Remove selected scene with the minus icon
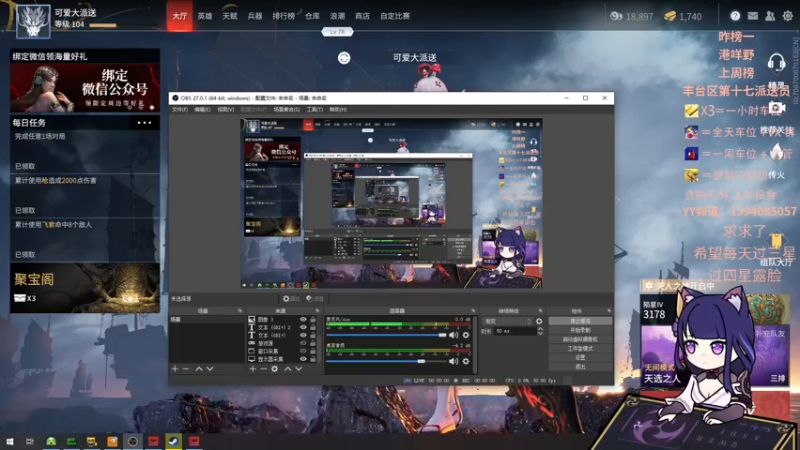The image size is (800, 450). coord(186,368)
